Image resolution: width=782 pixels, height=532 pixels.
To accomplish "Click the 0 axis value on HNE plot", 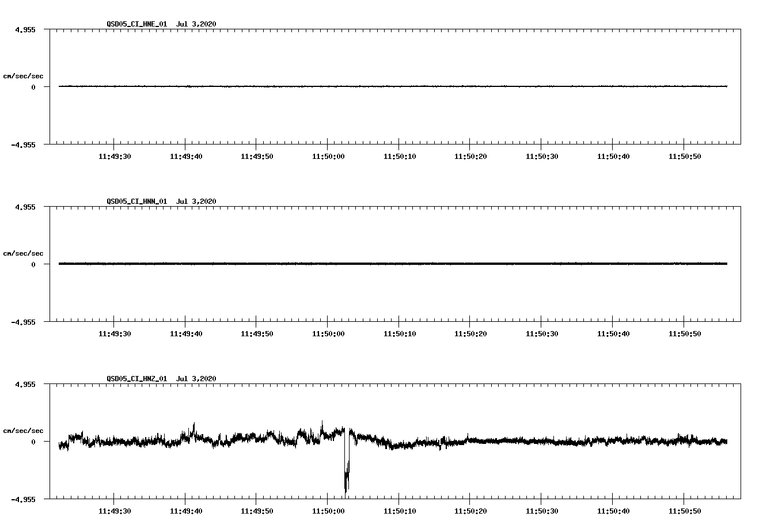I will pyautogui.click(x=33, y=88).
